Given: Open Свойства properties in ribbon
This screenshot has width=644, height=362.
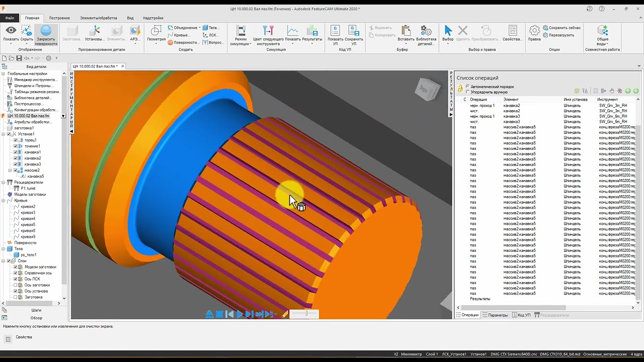Looking at the screenshot, I should 512,33.
